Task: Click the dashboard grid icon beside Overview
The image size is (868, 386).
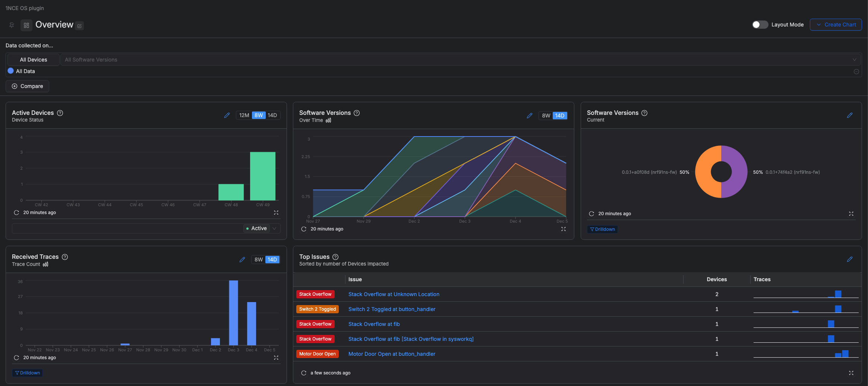Action: click(x=26, y=25)
